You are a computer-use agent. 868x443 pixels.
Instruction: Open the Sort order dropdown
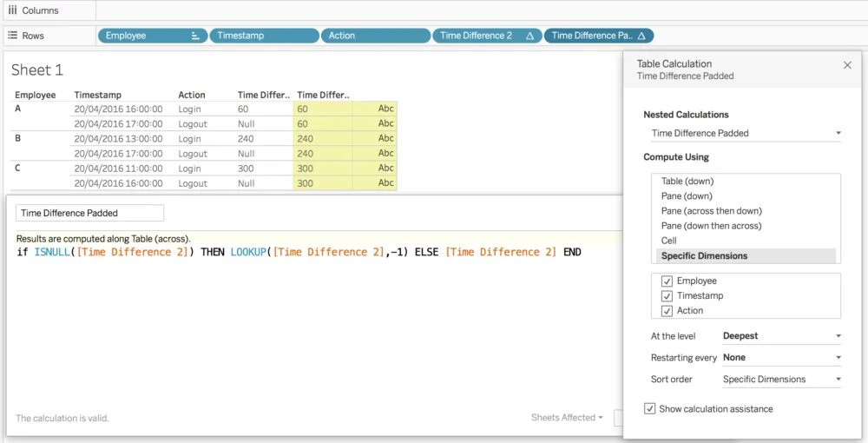click(782, 380)
